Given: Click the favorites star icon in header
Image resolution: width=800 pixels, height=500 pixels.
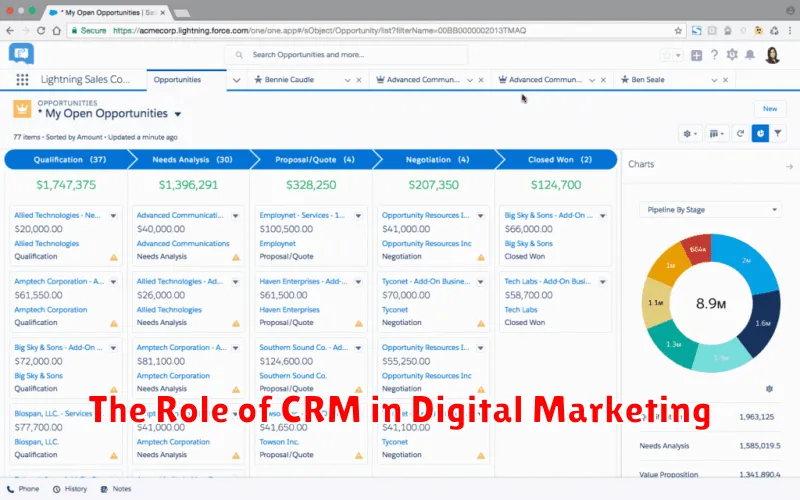Looking at the screenshot, I should [x=666, y=55].
